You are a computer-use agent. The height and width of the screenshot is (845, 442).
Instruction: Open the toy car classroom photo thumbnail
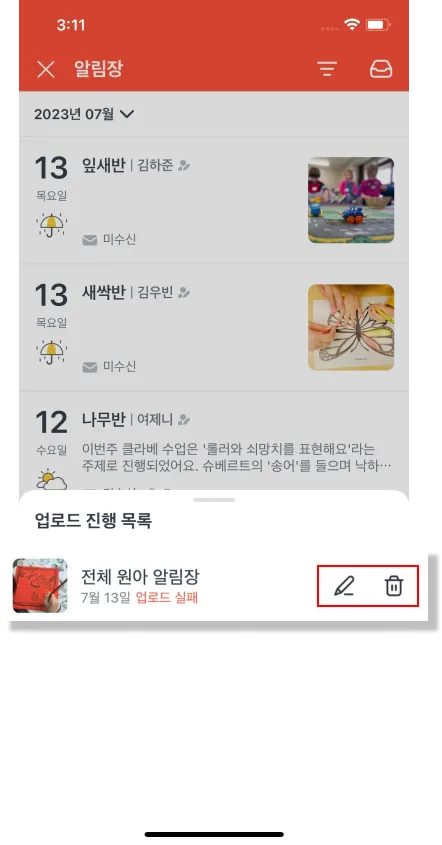(x=351, y=200)
